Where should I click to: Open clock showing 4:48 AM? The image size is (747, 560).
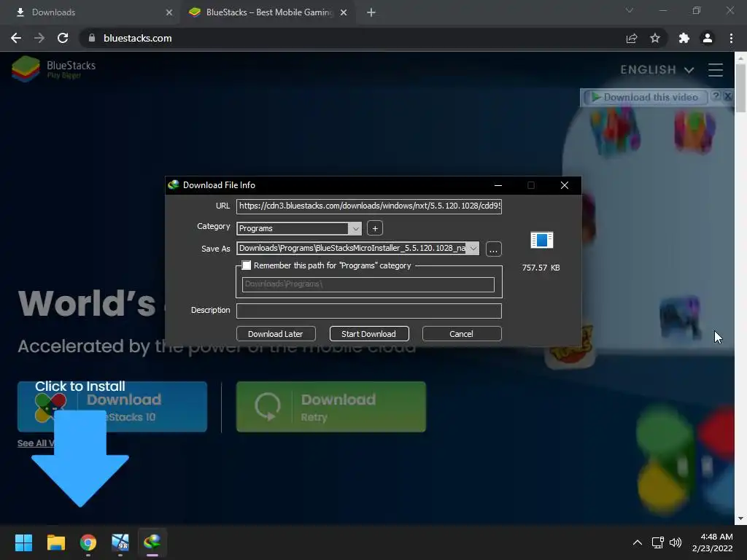click(713, 542)
